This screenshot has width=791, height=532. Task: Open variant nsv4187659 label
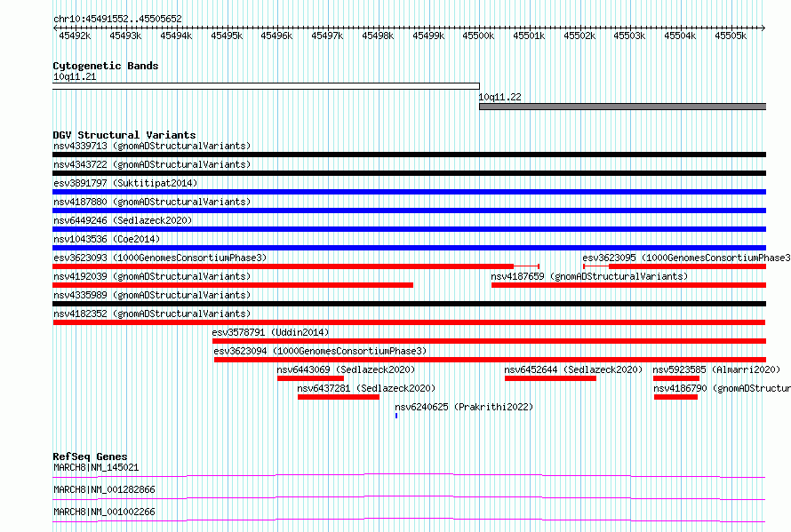589,276
